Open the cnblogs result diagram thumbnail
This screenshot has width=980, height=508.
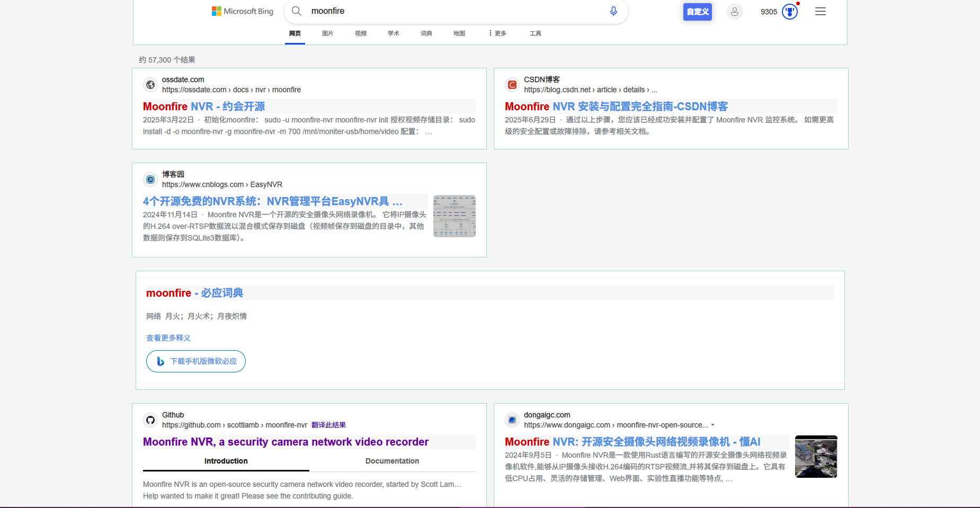point(455,216)
